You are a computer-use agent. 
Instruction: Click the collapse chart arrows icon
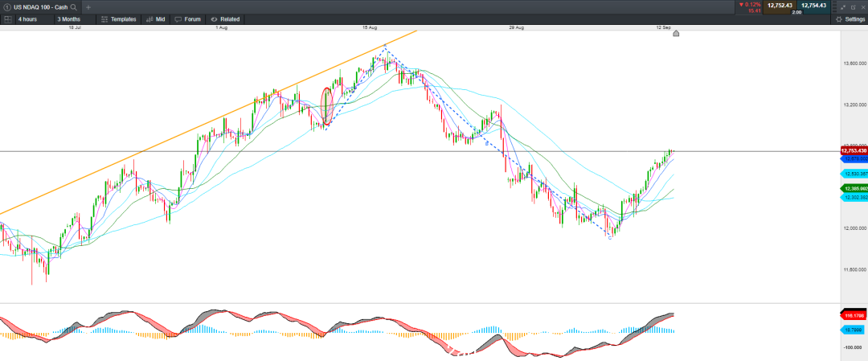(x=842, y=7)
